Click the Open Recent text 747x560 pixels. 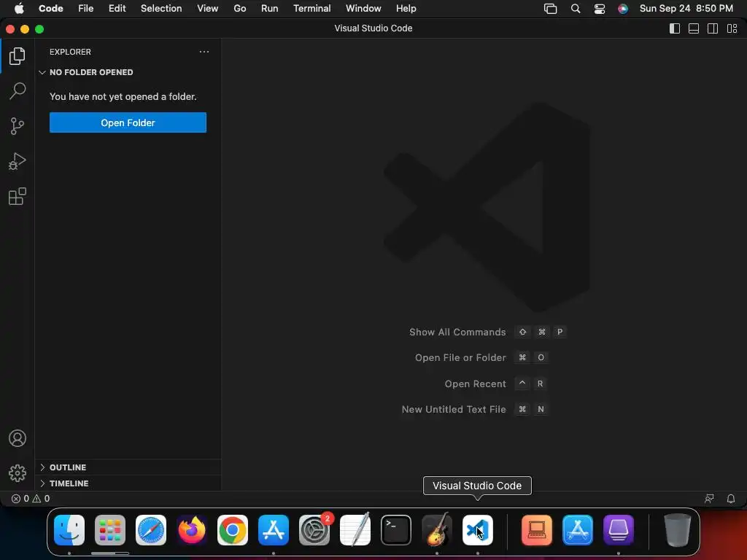pyautogui.click(x=476, y=384)
